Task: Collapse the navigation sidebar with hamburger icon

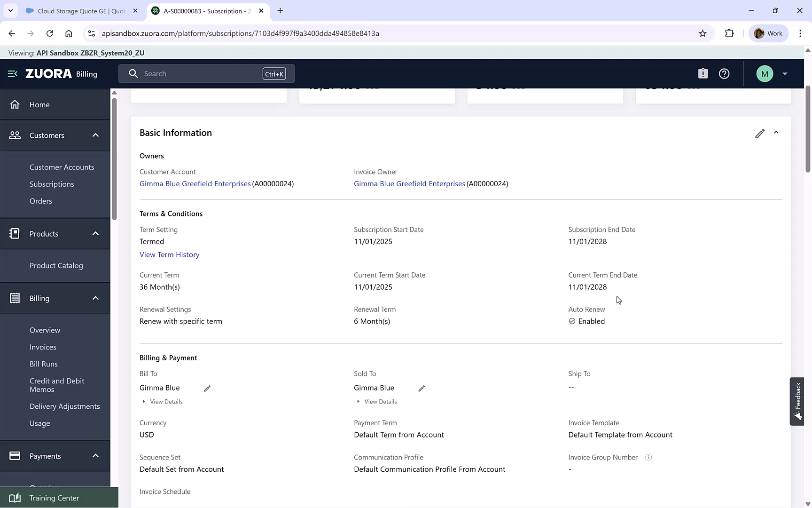Action: [12, 73]
